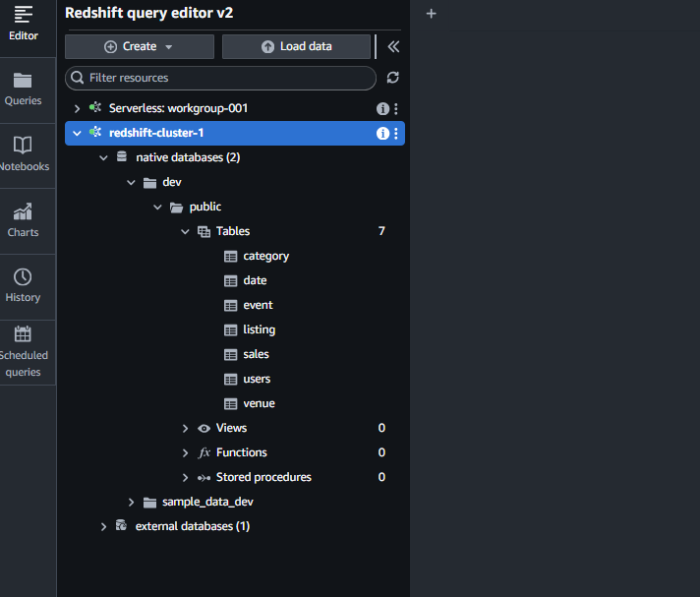Click the category table icon
Image resolution: width=700 pixels, height=597 pixels.
[230, 257]
